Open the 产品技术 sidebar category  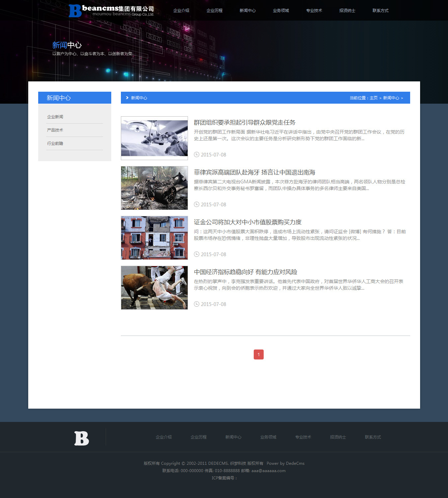[55, 130]
